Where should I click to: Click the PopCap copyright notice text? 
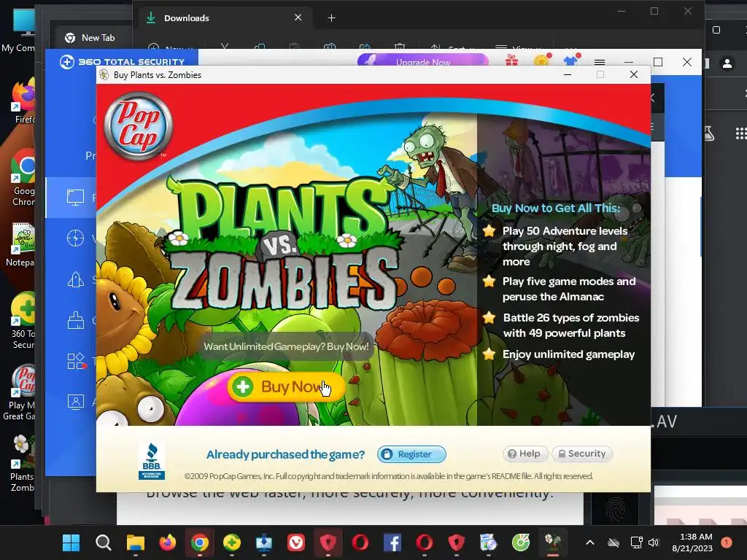pos(389,476)
